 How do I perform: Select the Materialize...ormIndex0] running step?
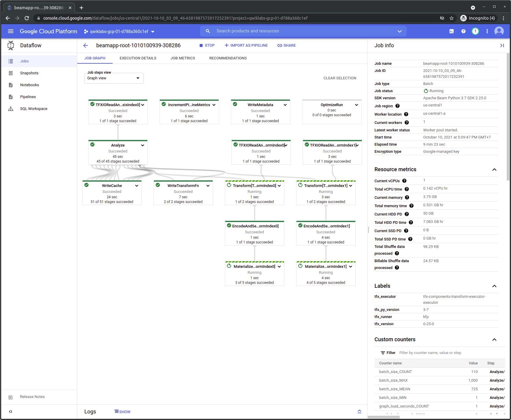click(255, 274)
